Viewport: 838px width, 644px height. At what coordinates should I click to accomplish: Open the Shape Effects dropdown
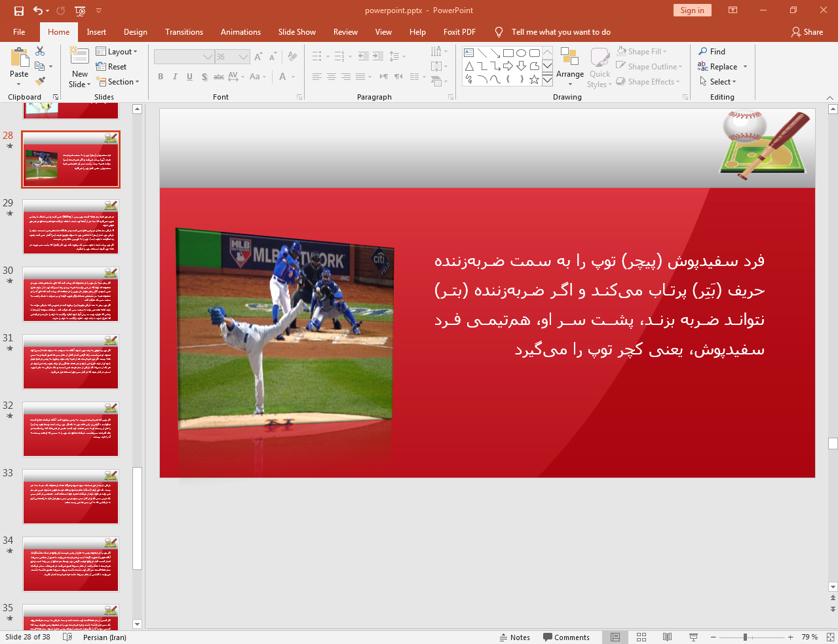click(648, 81)
